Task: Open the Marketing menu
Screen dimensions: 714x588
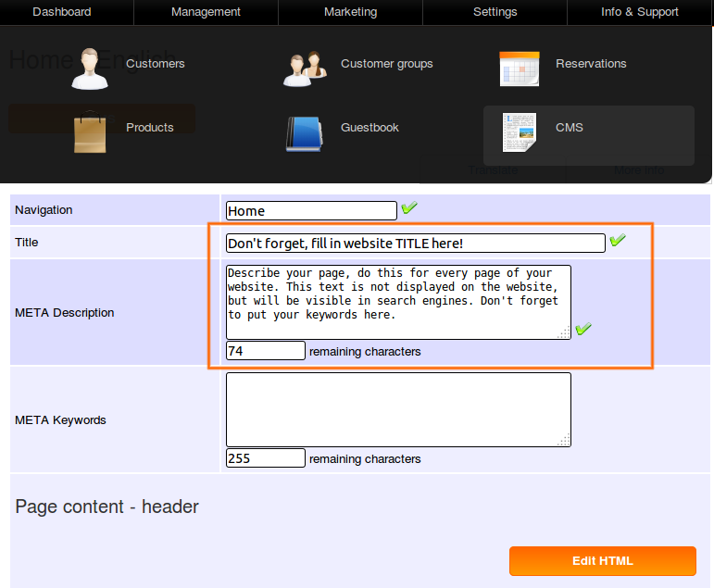Action: click(x=350, y=12)
